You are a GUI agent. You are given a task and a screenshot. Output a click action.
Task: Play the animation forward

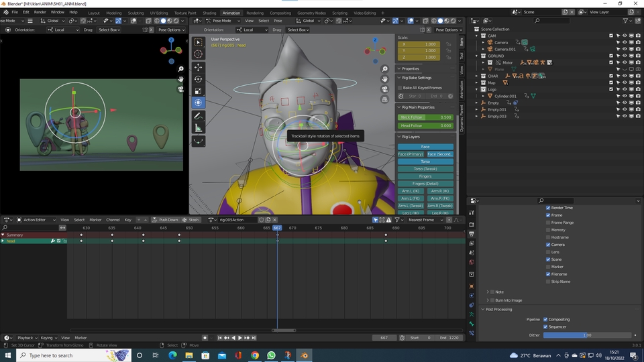pos(240,338)
